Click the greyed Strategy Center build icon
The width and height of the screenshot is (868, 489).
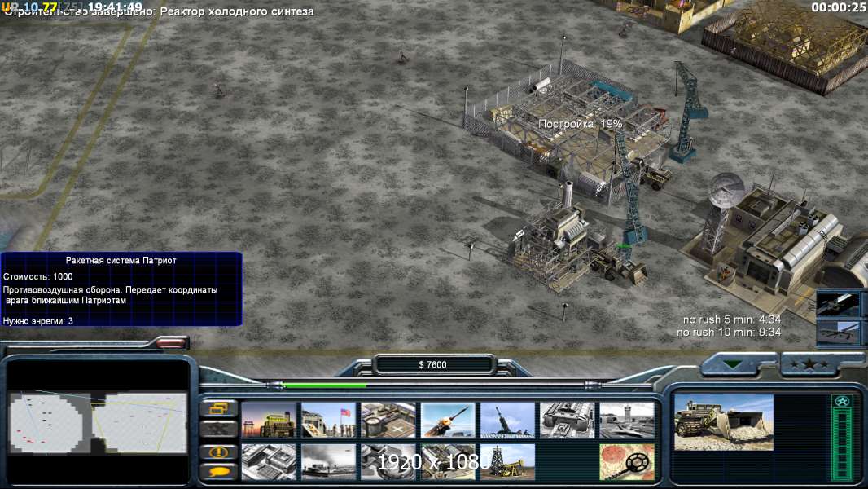coord(269,462)
